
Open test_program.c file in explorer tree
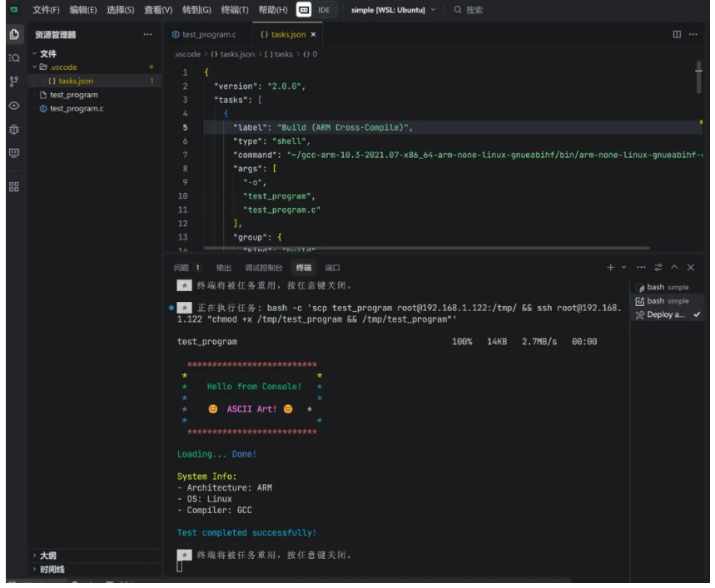coord(77,109)
